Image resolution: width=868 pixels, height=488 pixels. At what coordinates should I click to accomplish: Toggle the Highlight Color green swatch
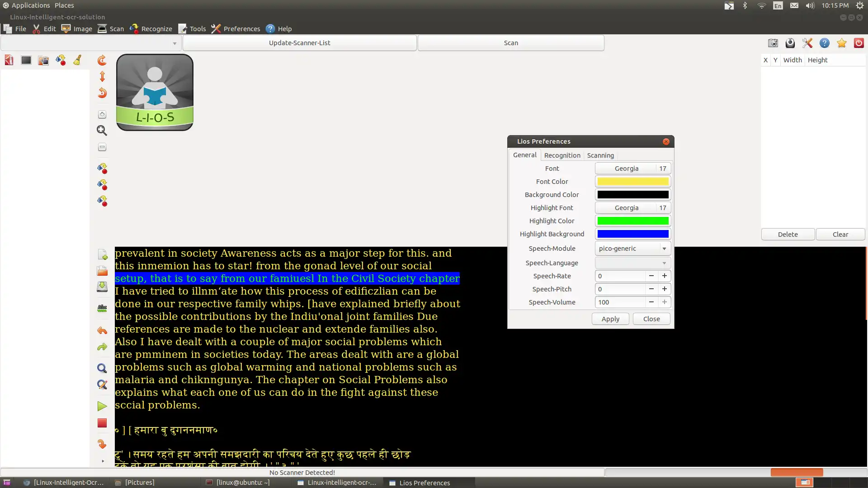point(632,221)
